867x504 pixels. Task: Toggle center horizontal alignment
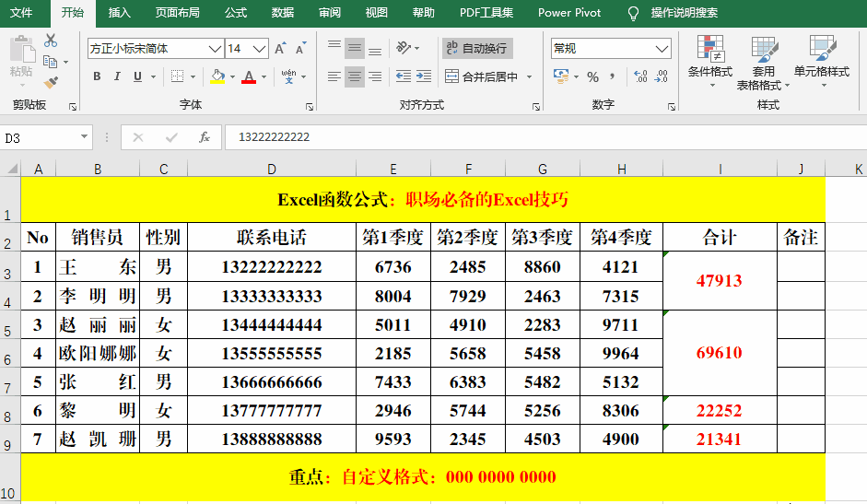355,76
